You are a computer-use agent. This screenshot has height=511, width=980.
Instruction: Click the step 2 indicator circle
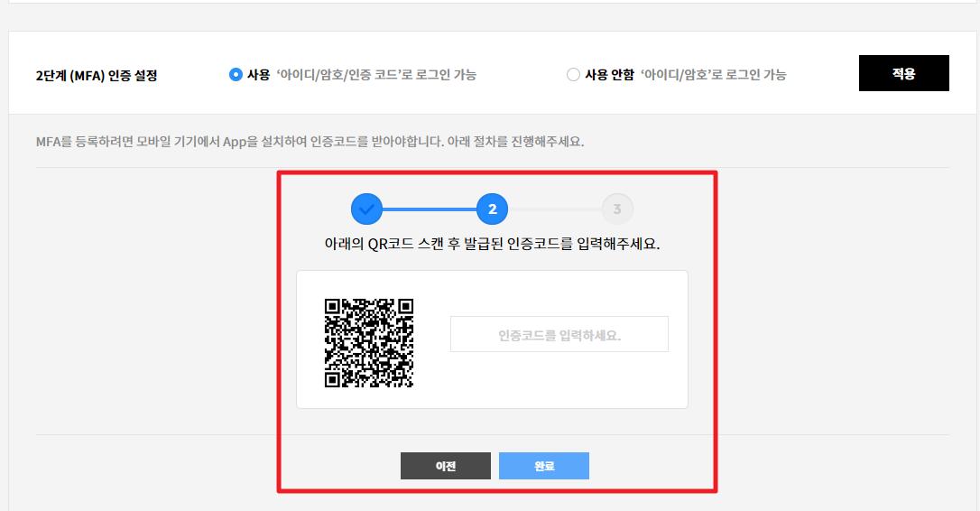(492, 209)
